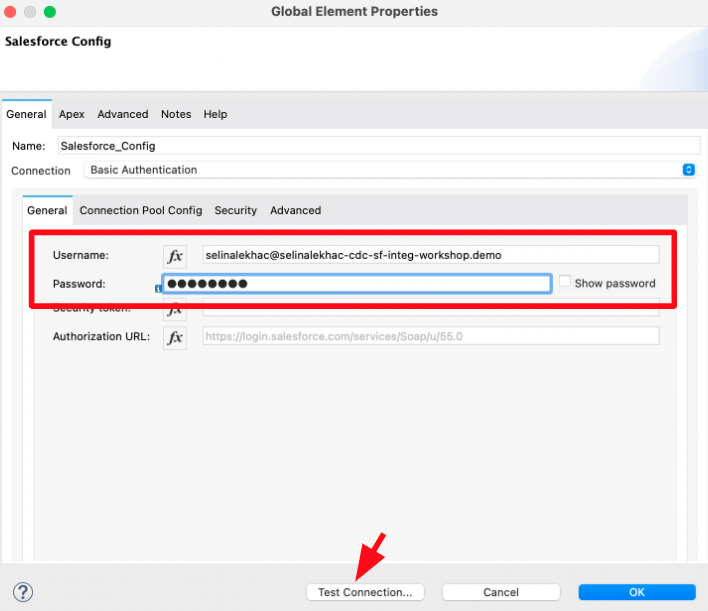Focus the Password field
This screenshot has height=611, width=708.
pos(357,284)
